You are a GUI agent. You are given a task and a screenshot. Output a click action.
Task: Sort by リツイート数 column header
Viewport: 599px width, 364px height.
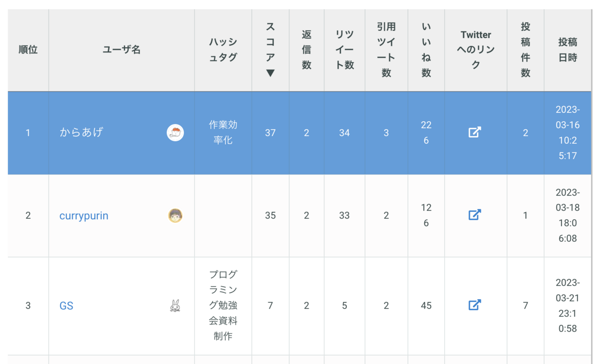(344, 50)
